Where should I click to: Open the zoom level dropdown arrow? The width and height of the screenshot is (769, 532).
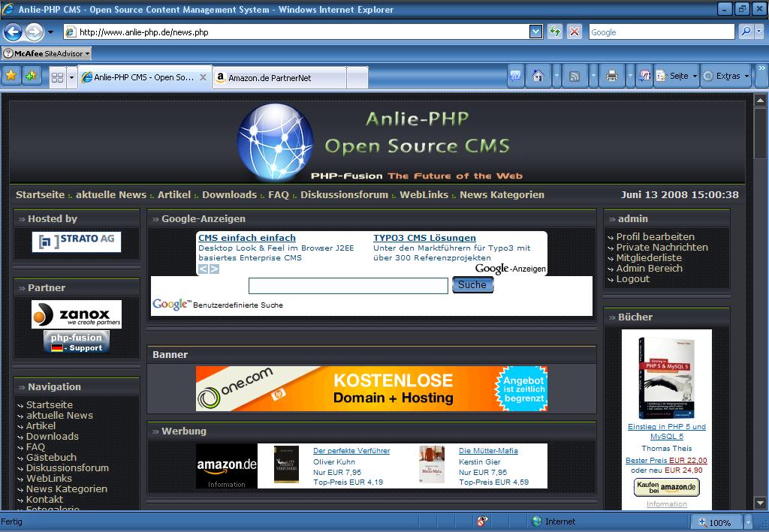pos(748,522)
